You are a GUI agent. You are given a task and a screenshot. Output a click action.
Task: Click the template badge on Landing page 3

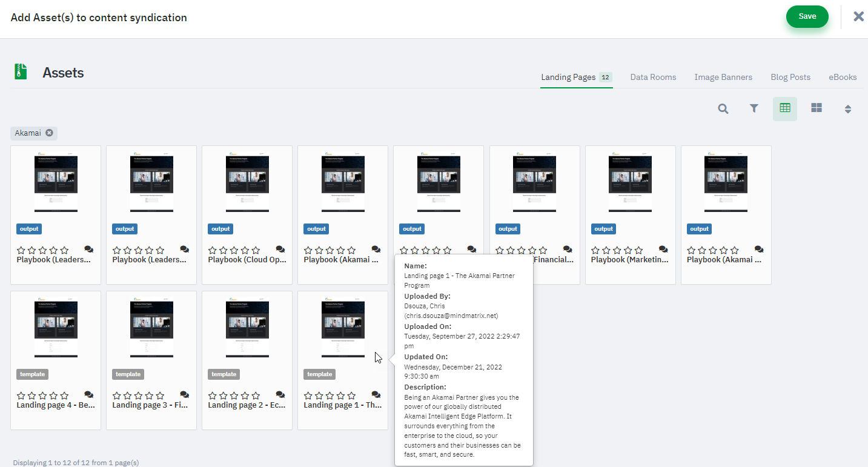tap(128, 374)
